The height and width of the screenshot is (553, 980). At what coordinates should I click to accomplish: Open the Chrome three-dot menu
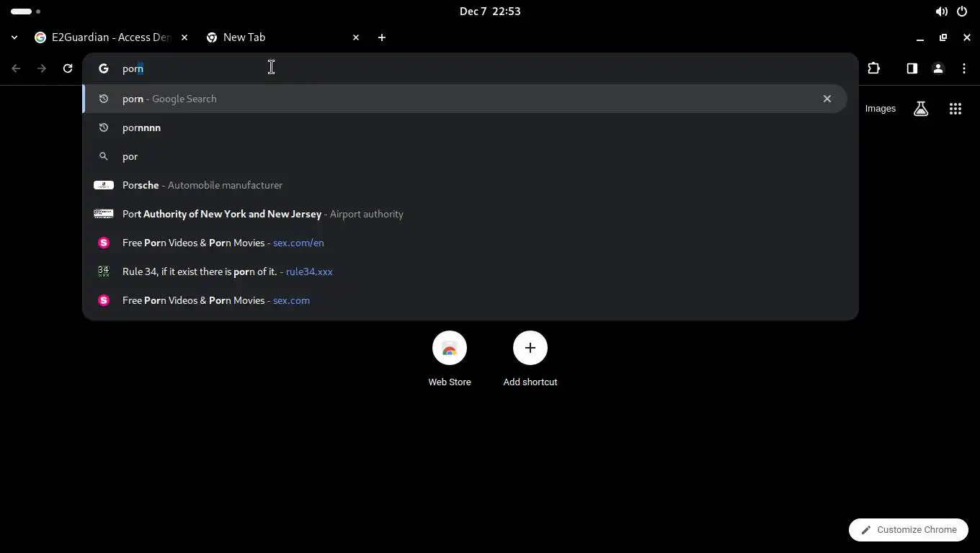(964, 68)
